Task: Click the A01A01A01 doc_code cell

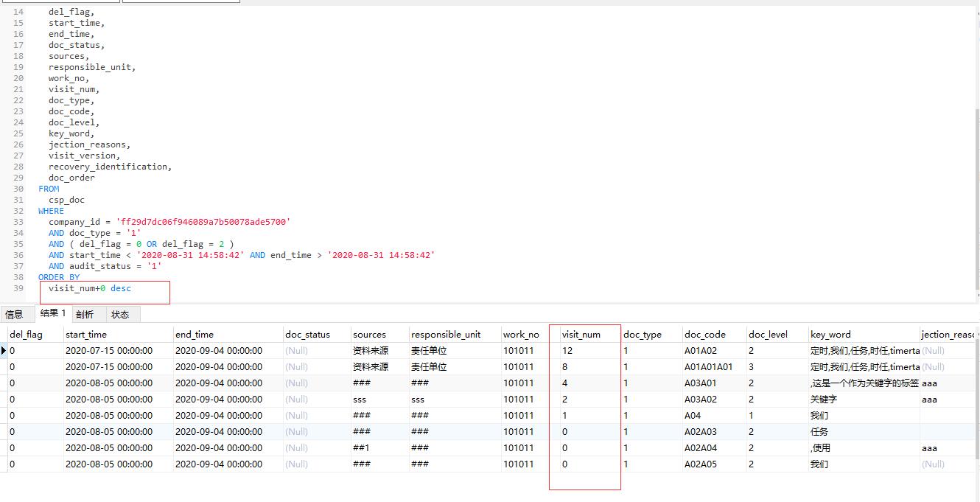Action: pyautogui.click(x=708, y=367)
